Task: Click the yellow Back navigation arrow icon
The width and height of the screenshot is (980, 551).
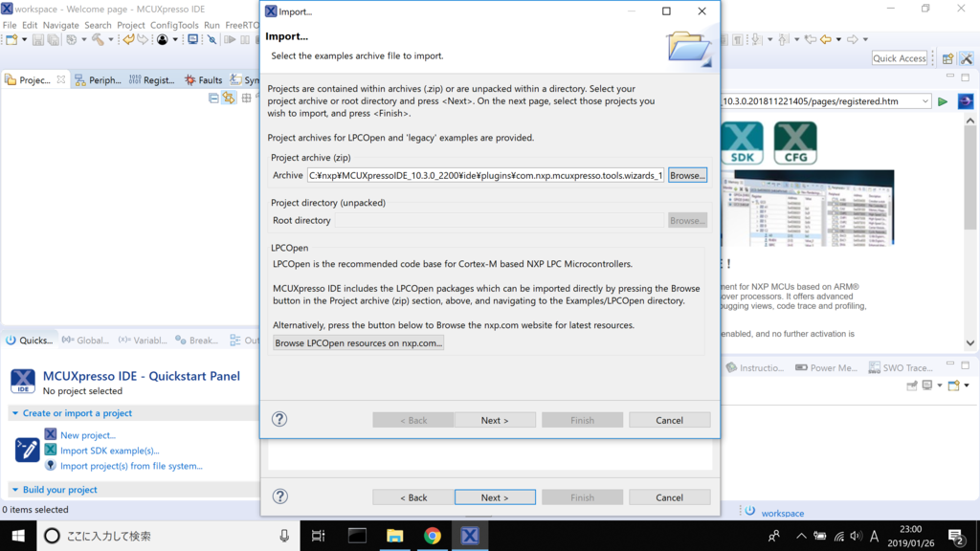Action: 826,39
